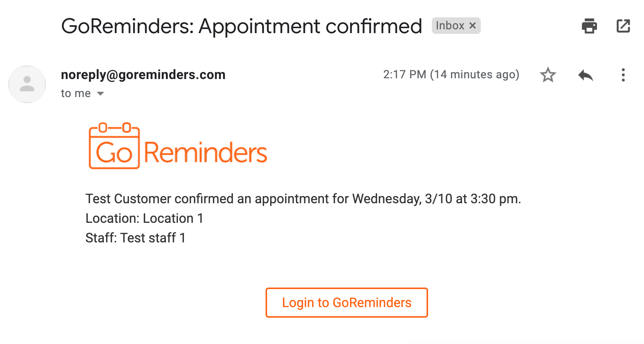Click the sender's profile avatar
The image size is (644, 344).
27,84
